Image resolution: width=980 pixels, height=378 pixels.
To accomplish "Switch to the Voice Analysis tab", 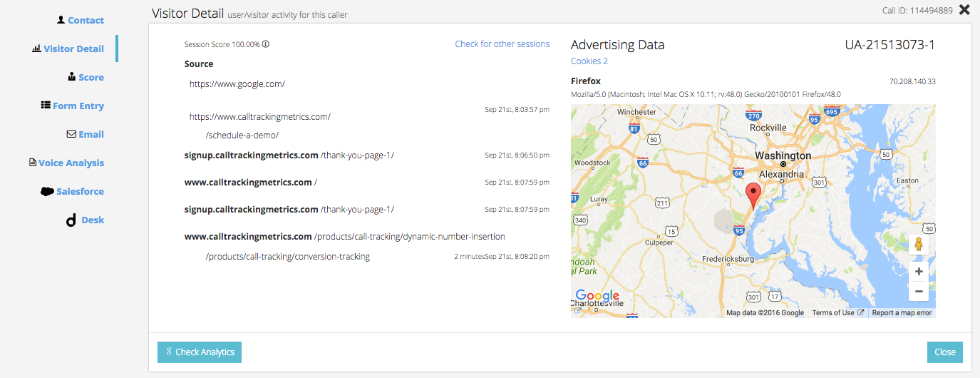I will click(x=71, y=163).
